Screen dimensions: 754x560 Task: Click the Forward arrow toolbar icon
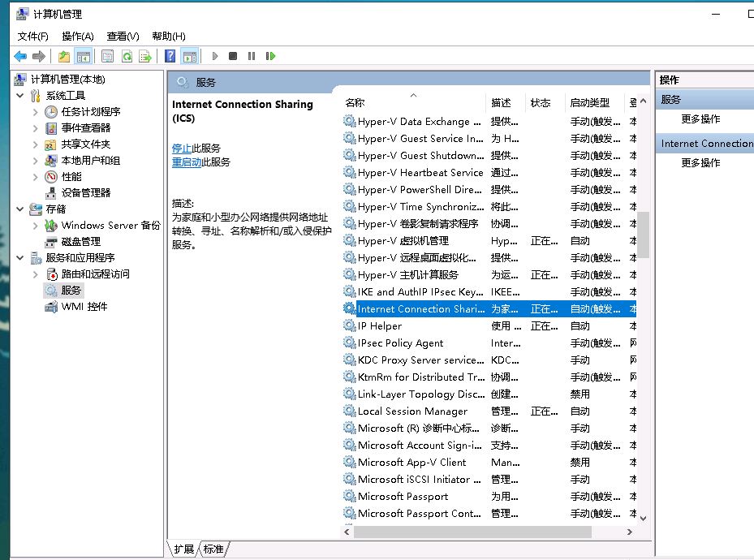pos(38,56)
